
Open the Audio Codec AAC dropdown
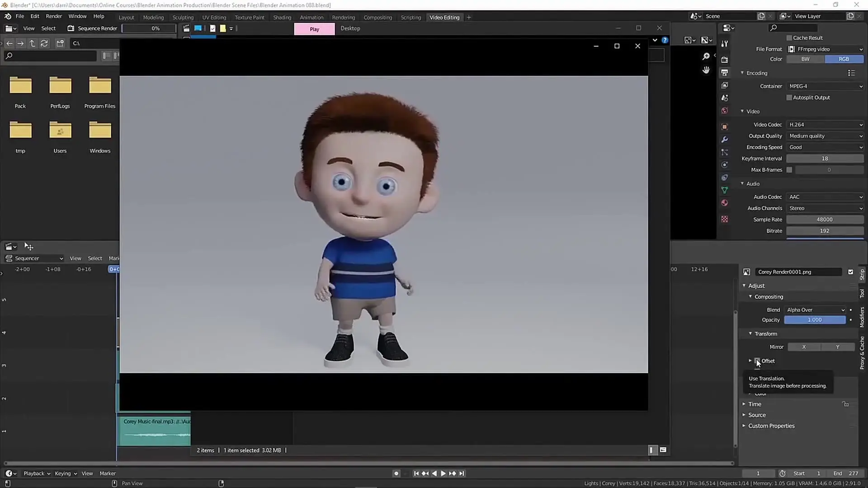[x=826, y=197]
